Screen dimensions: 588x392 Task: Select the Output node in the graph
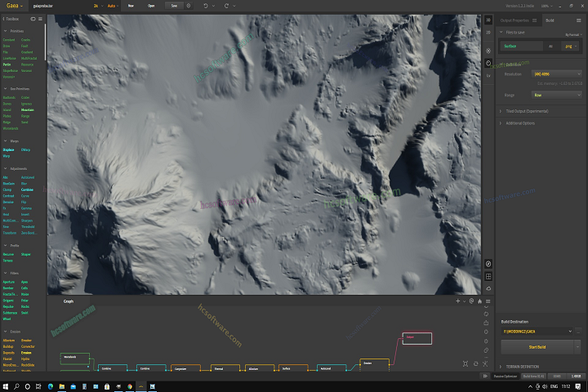[416, 337]
